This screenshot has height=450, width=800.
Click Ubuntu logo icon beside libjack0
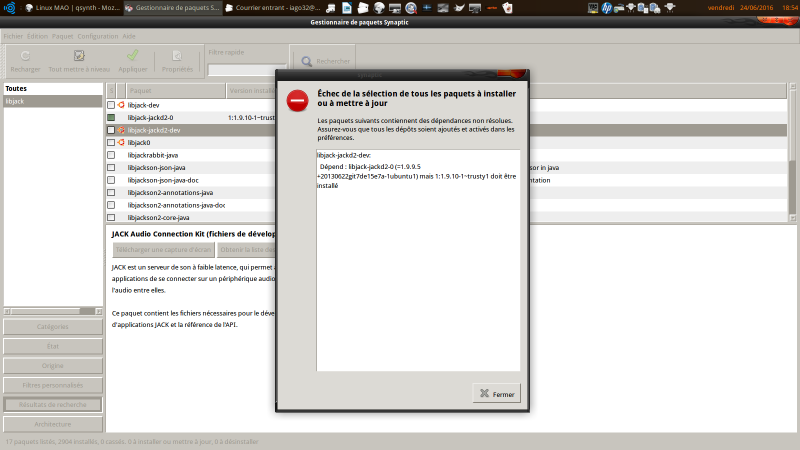121,143
